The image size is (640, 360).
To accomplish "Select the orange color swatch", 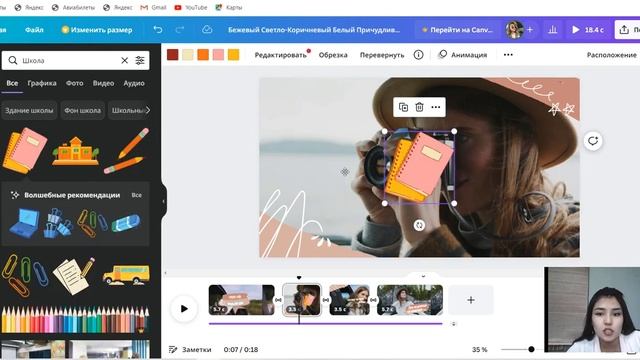I will coord(203,55).
